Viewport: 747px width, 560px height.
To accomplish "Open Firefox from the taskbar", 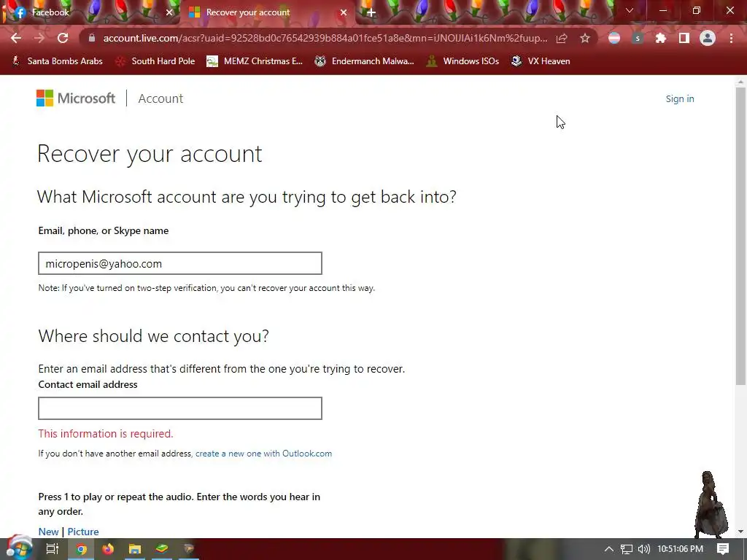I will click(x=108, y=549).
